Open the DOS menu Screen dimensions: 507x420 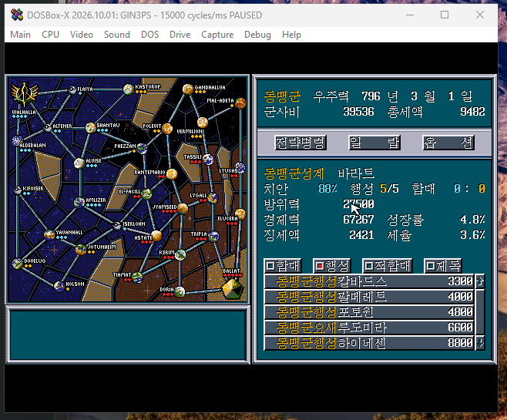[149, 35]
